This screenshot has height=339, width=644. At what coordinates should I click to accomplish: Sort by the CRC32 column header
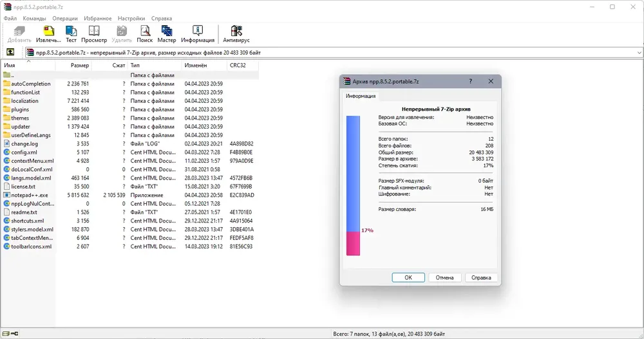tap(242, 65)
